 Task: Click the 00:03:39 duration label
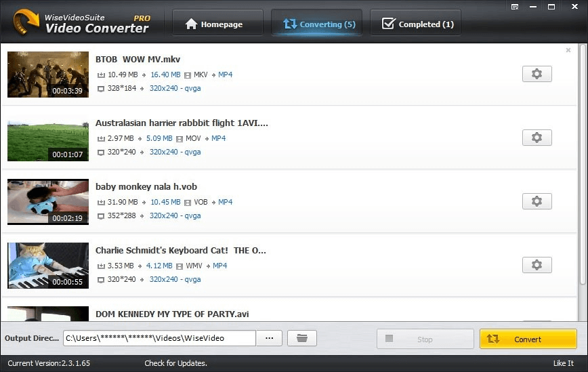coord(68,91)
